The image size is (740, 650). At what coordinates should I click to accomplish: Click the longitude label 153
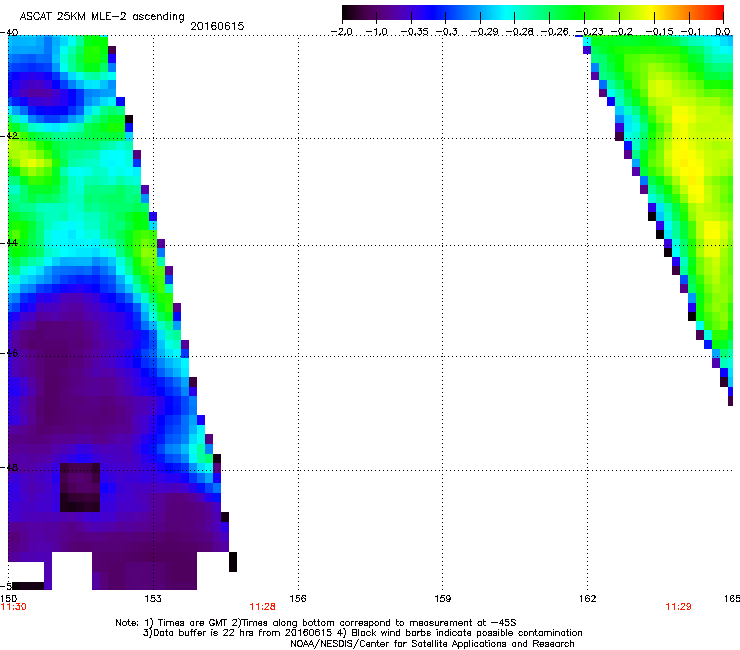(153, 599)
